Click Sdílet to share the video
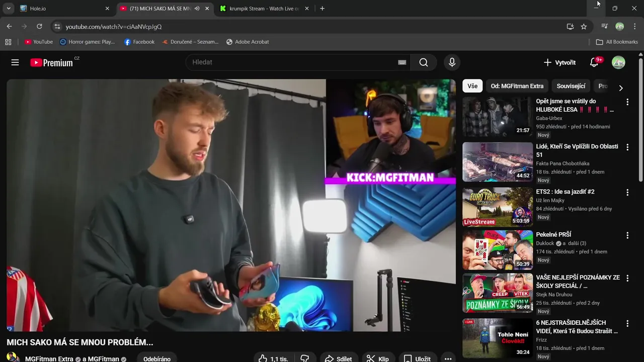Screen dimensions: 644x362 point(339,358)
